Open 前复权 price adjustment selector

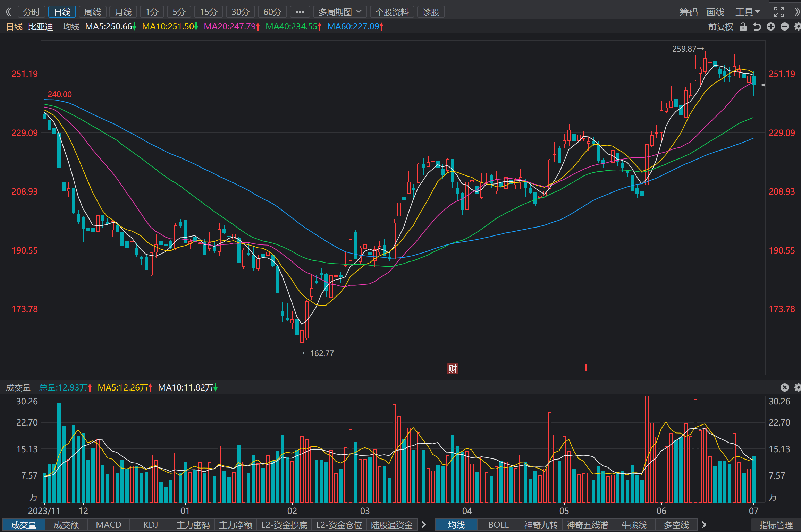tap(720, 27)
